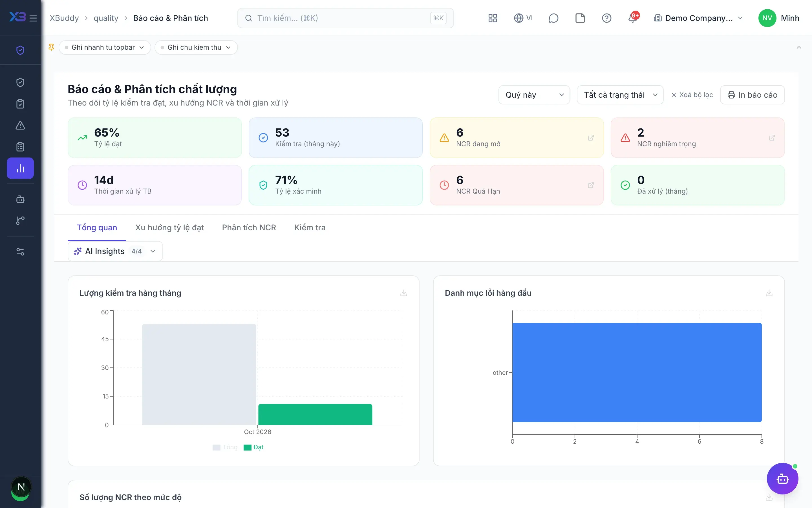Open the chat bubble icon

[x=553, y=18]
